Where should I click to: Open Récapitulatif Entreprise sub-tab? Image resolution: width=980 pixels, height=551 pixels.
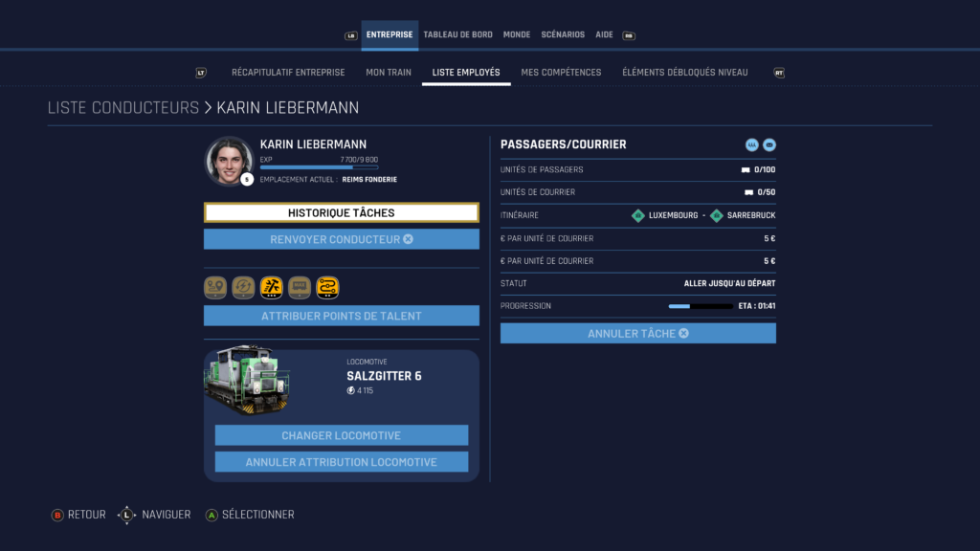pos(288,73)
